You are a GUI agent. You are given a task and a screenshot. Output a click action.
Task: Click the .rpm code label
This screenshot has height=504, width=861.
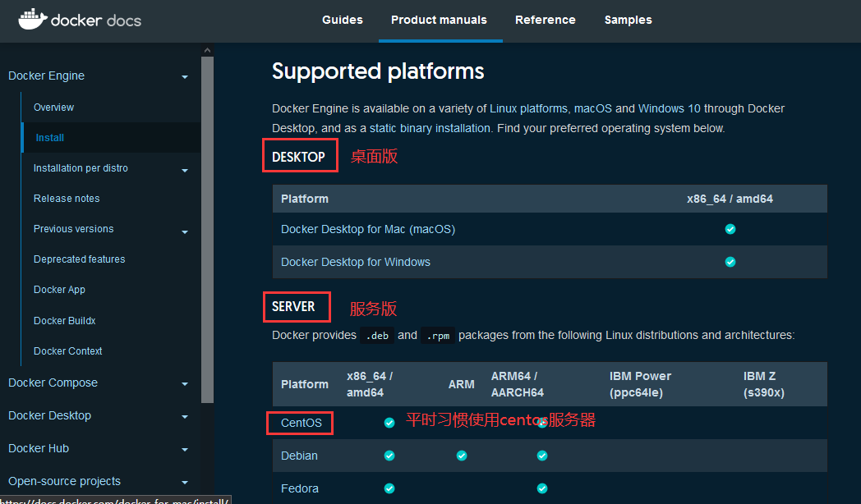click(438, 336)
